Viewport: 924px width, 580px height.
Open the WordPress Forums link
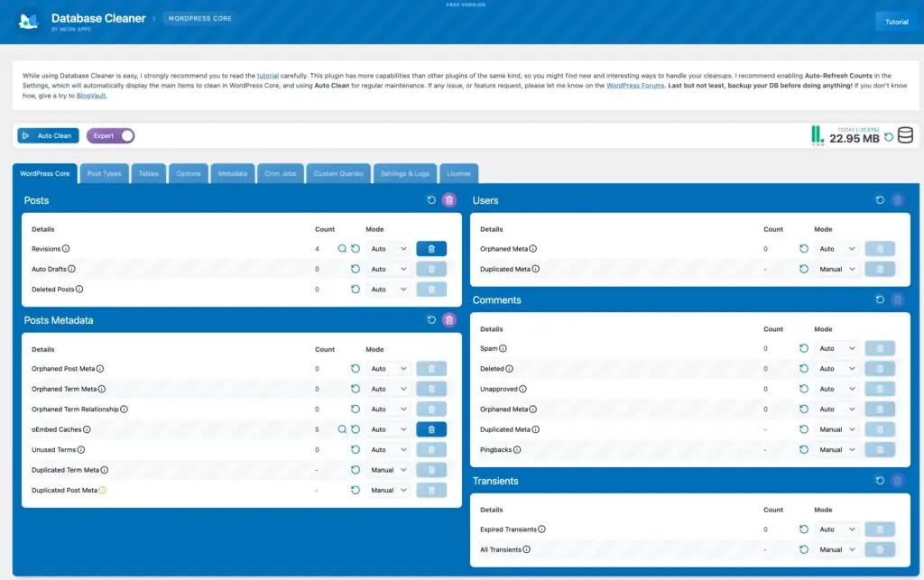coord(635,86)
